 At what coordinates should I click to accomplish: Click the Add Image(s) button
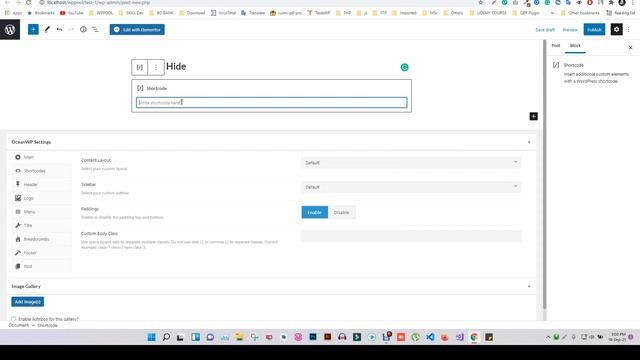[x=28, y=302]
